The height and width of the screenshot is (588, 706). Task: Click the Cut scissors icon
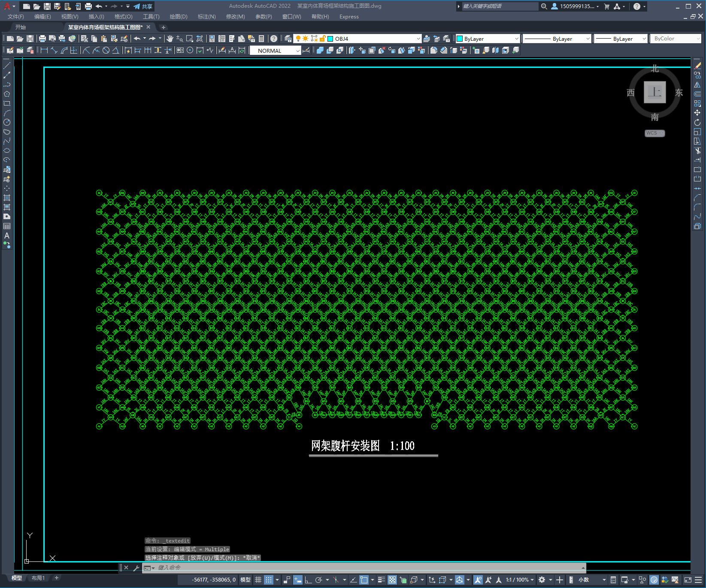85,39
